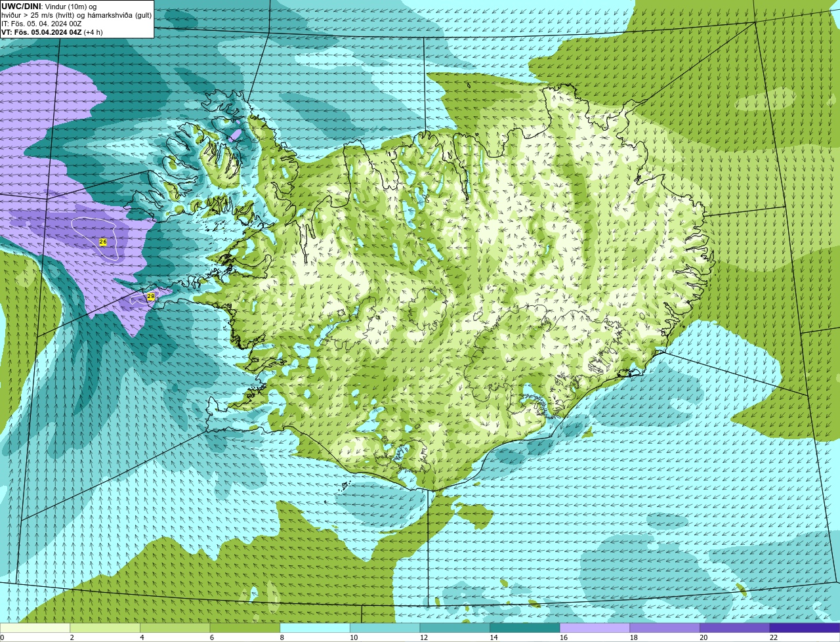
Task: Pick the 2–4 m/s light green legend swatch
Action: click(x=105, y=628)
